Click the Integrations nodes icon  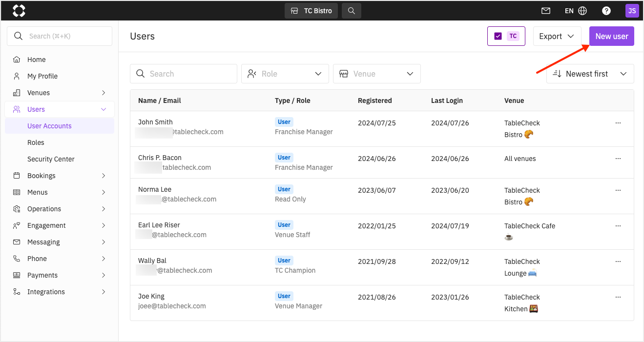click(x=17, y=292)
